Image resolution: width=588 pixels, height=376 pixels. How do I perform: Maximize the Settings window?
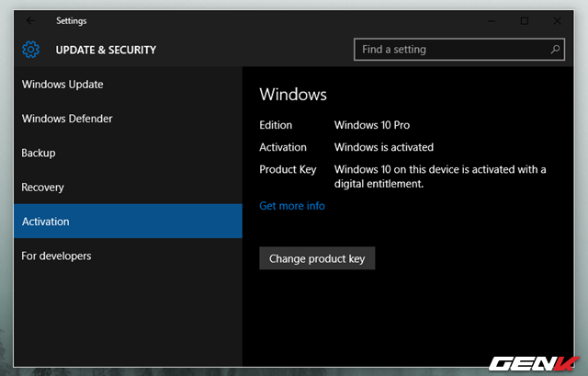(525, 21)
